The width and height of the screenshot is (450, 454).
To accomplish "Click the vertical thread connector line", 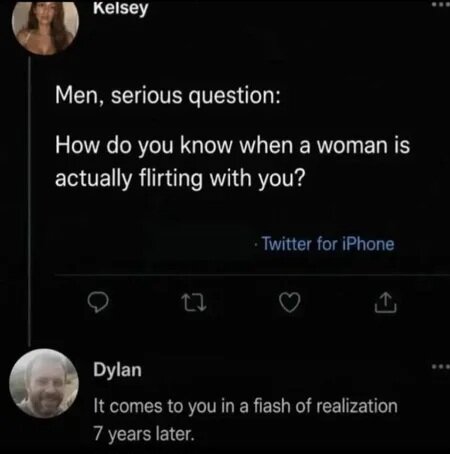I will [x=30, y=202].
